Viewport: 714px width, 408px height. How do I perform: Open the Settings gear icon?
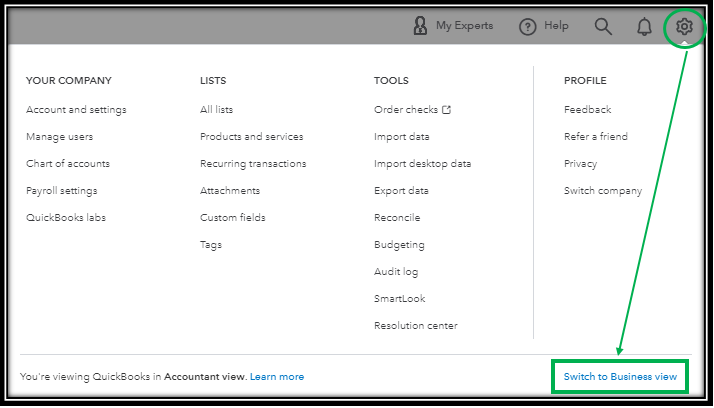click(x=684, y=27)
